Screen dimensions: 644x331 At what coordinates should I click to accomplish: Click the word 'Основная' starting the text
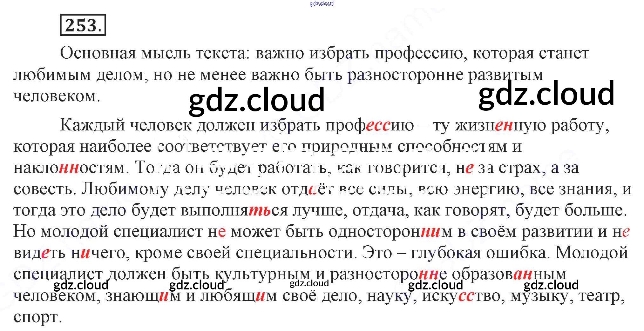pyautogui.click(x=98, y=53)
